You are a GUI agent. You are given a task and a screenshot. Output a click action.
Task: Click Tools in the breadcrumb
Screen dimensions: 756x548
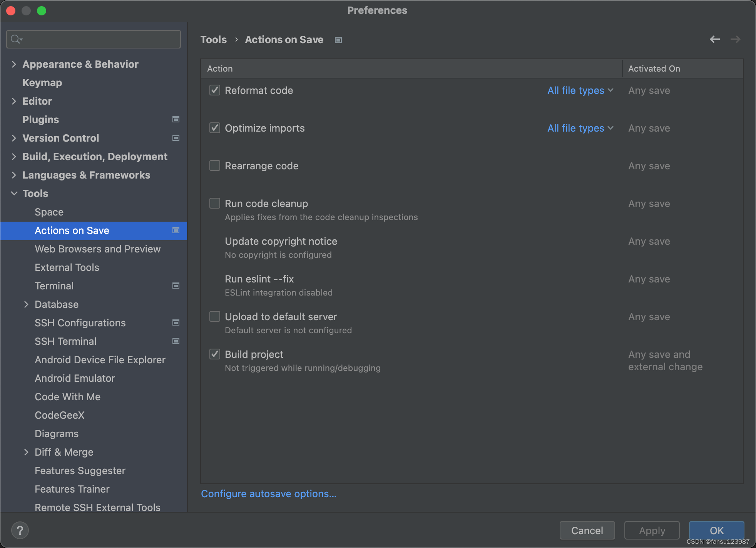point(214,40)
